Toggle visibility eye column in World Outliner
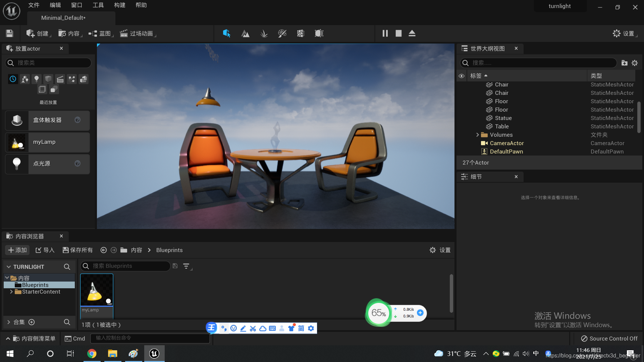This screenshot has width=644, height=362. click(462, 76)
